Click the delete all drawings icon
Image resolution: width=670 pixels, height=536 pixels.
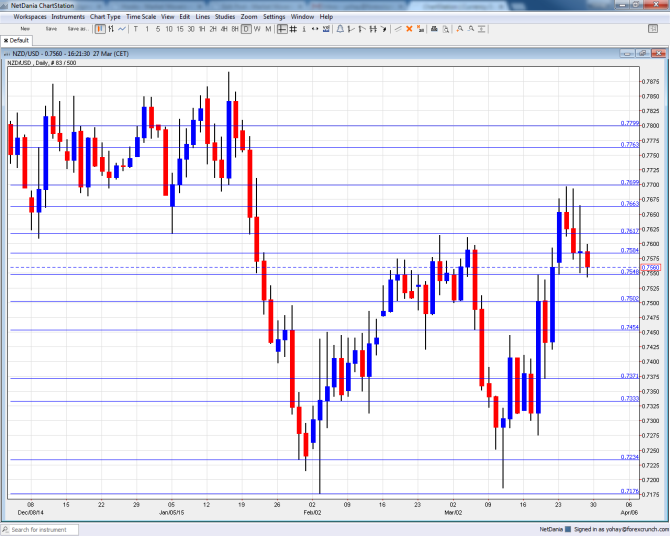420,29
